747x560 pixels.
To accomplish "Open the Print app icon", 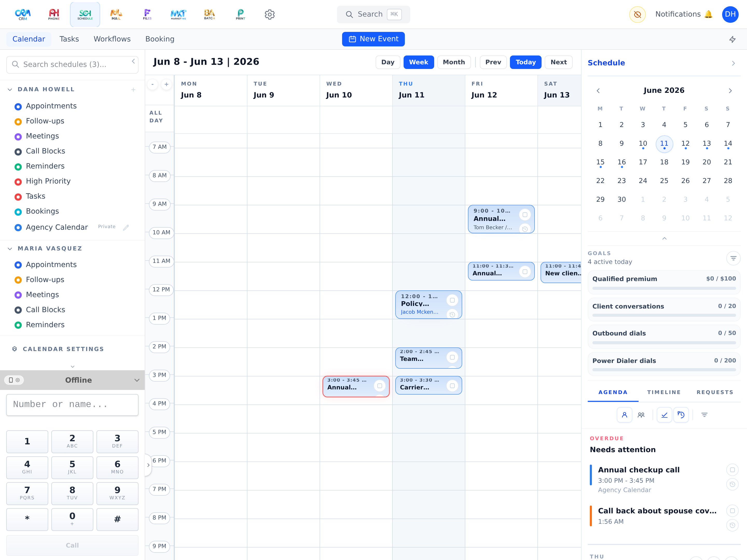I will point(240,15).
